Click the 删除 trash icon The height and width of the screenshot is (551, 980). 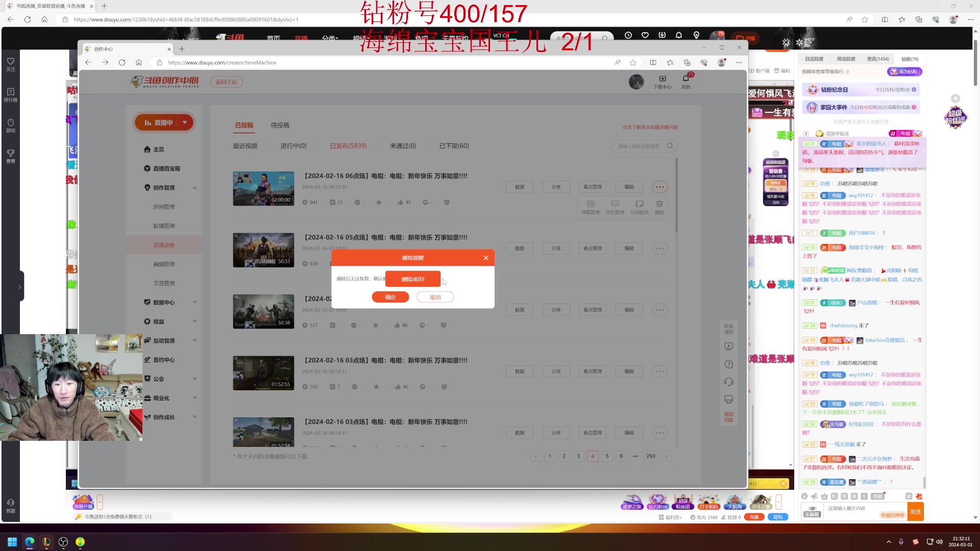pos(659,207)
